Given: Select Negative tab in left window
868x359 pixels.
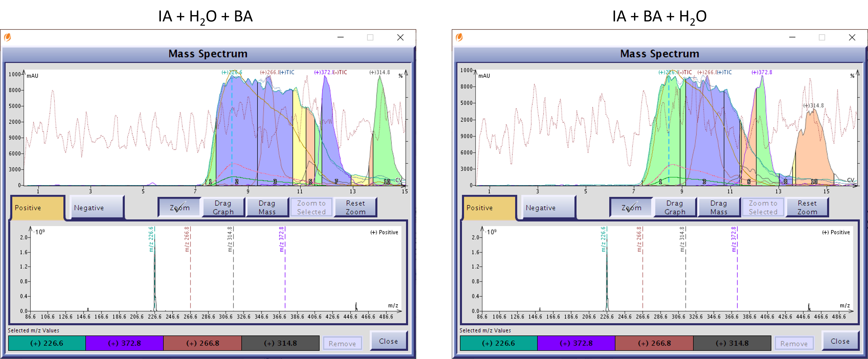Looking at the screenshot, I should pyautogui.click(x=97, y=208).
